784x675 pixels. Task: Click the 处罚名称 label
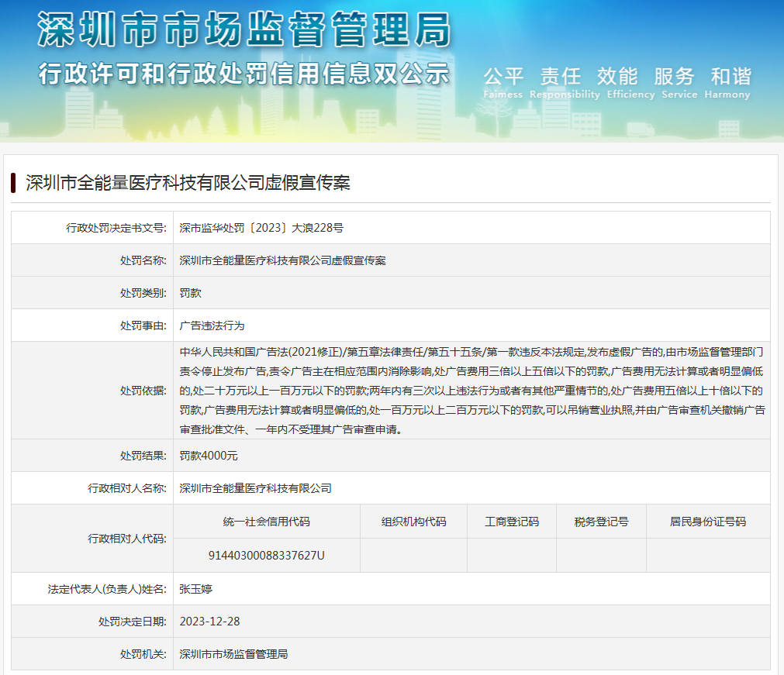click(x=143, y=260)
